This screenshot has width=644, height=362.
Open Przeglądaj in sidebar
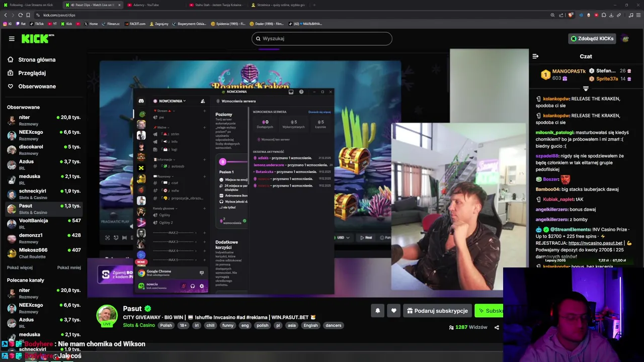[26, 73]
